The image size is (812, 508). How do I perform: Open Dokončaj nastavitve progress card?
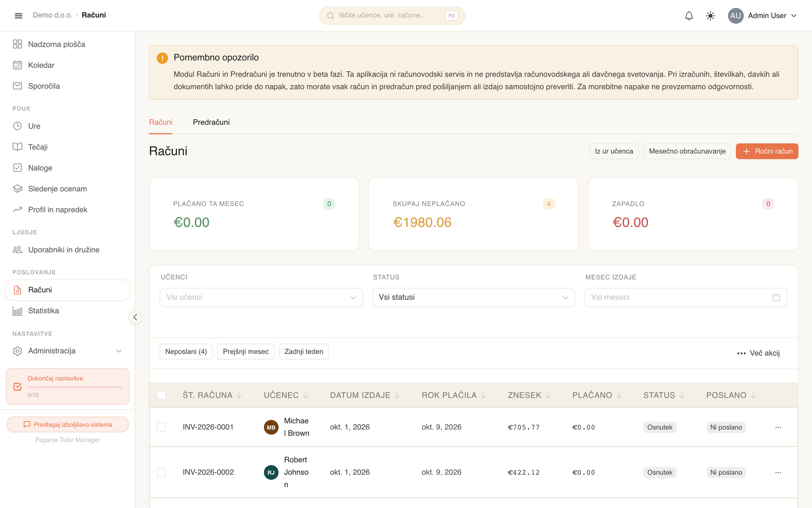point(67,386)
